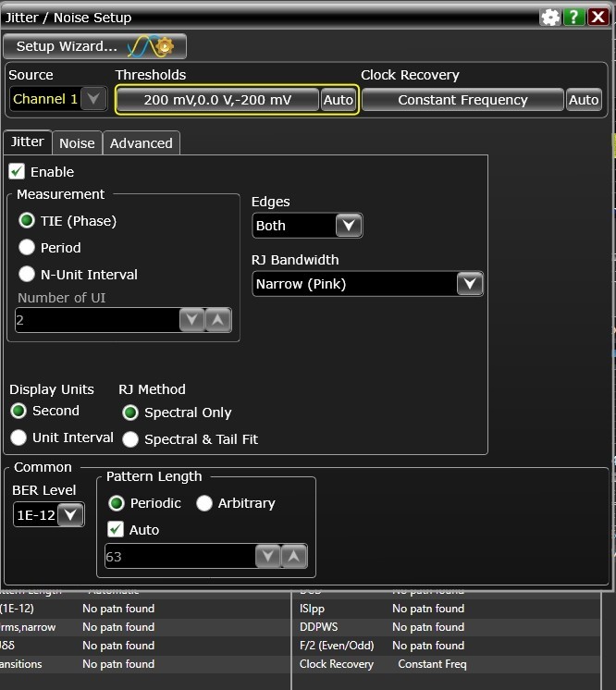This screenshot has height=690, width=616.
Task: Increase pattern length value
Action: coord(294,557)
